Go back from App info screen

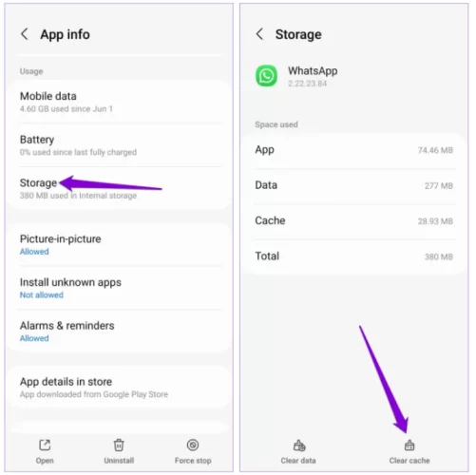(x=25, y=34)
